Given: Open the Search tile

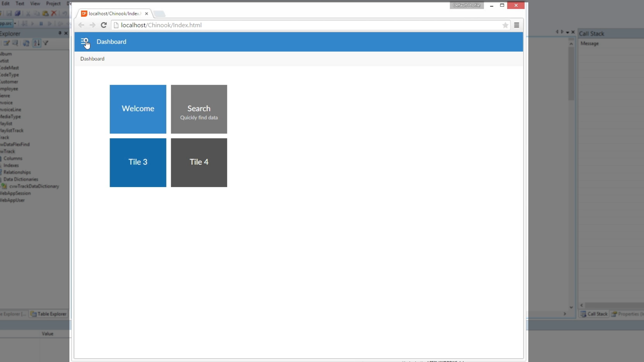Looking at the screenshot, I should coord(199,109).
